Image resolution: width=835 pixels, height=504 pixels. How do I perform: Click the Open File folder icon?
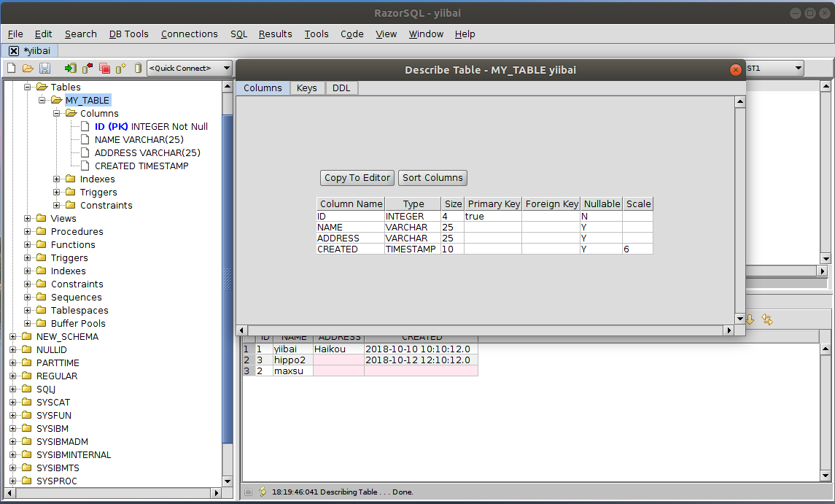click(x=28, y=68)
